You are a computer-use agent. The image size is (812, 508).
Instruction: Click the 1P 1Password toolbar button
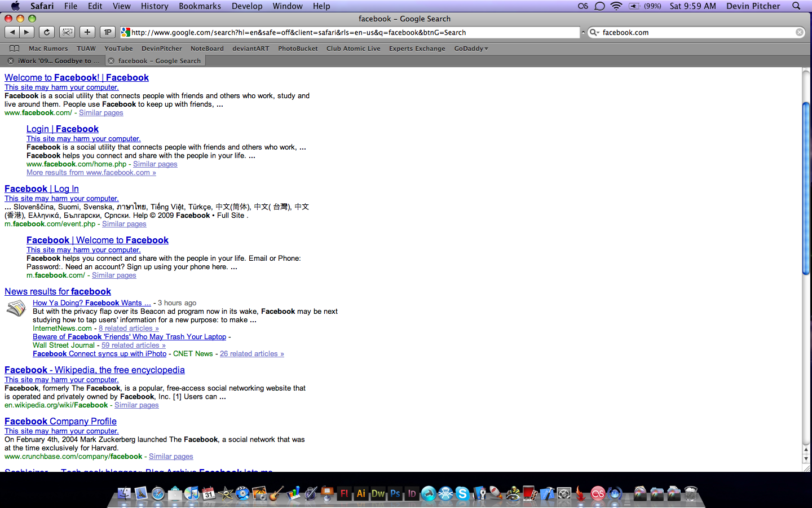pyautogui.click(x=108, y=32)
